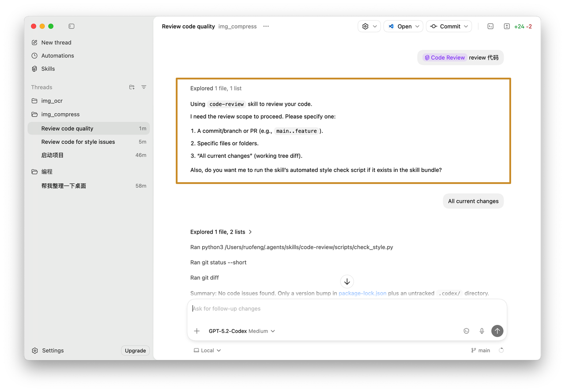Click the scroll to bottom arrow button
565x392 pixels.
tap(347, 281)
